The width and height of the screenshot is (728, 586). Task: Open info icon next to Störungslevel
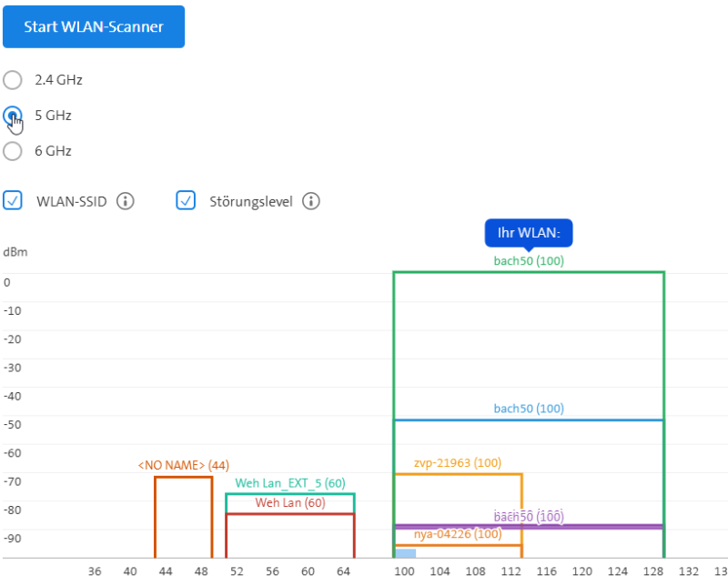tap(311, 201)
